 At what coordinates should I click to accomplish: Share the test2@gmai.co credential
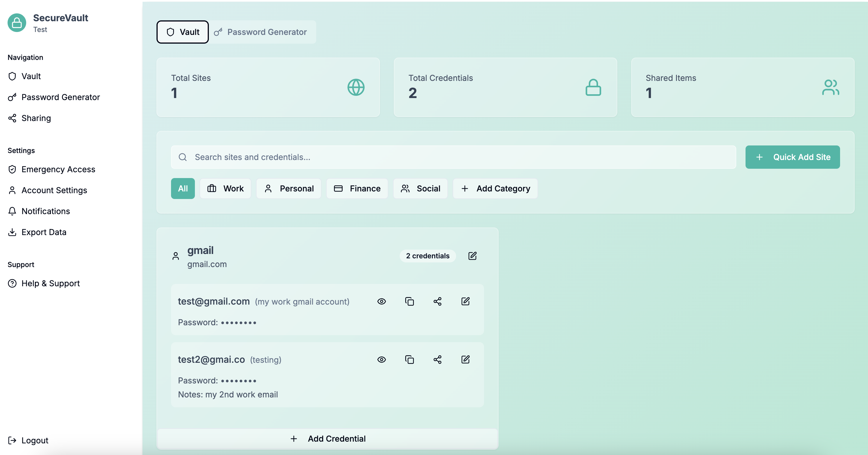click(437, 360)
